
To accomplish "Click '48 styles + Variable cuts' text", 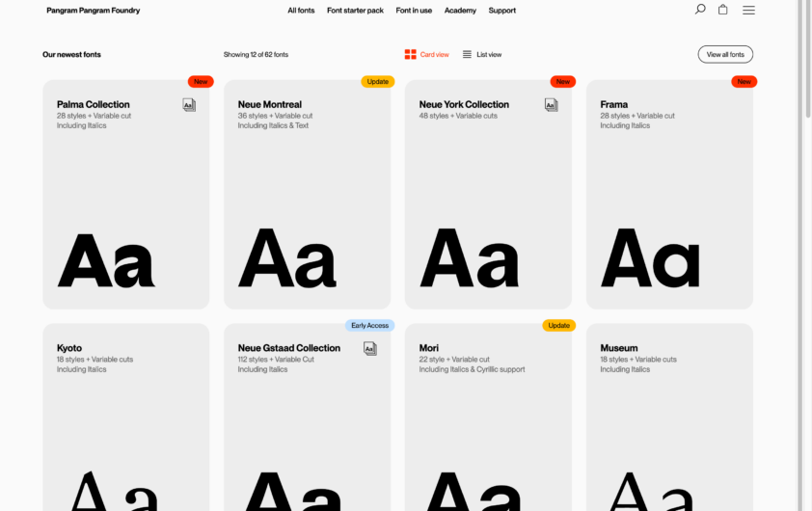I will (x=458, y=116).
